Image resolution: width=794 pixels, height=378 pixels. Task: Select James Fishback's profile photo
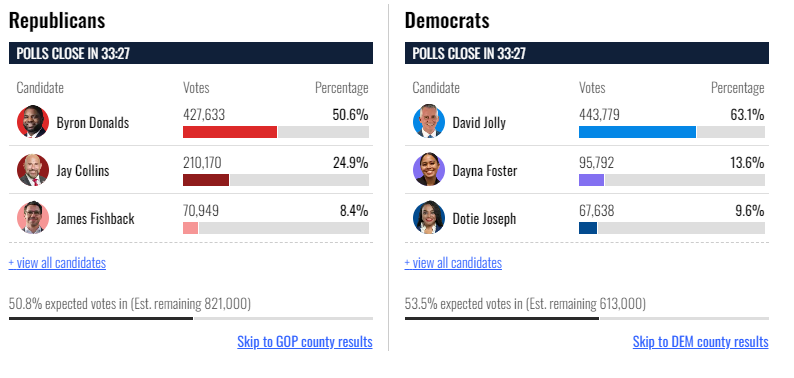(33, 218)
